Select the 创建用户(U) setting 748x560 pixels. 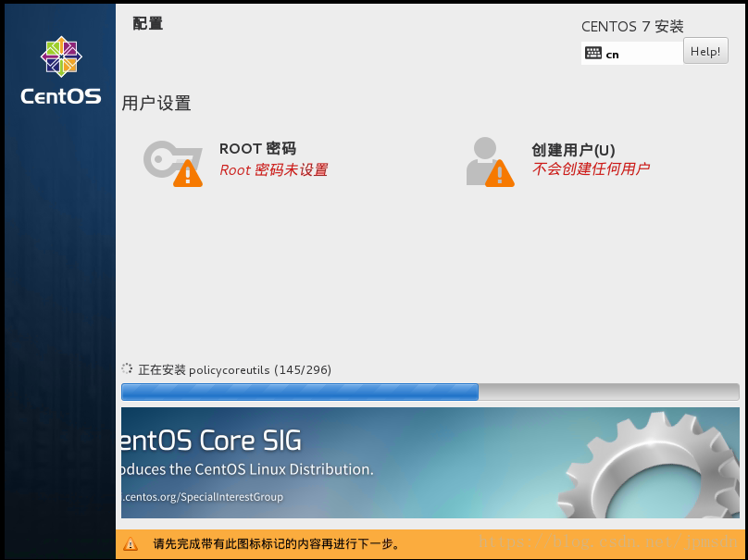click(573, 150)
